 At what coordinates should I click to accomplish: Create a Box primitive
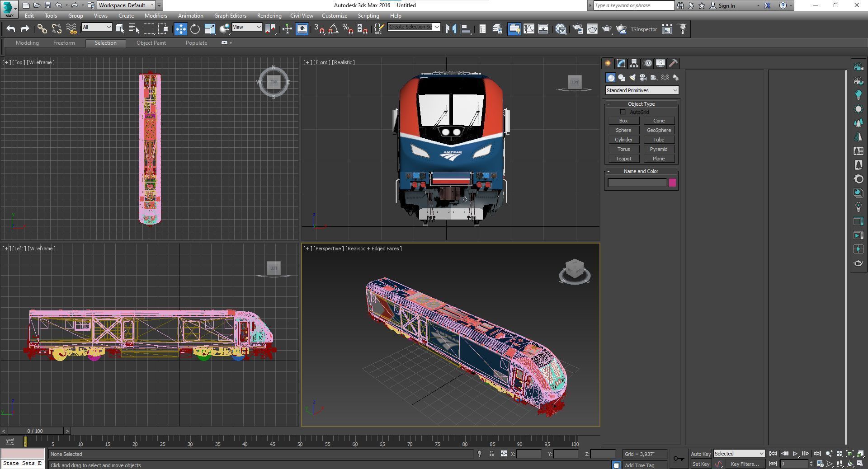(623, 121)
